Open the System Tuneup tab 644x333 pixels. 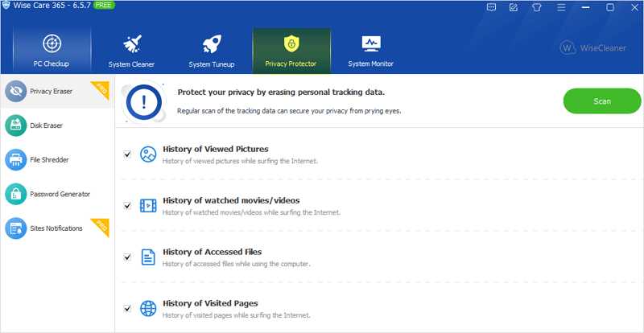212,50
